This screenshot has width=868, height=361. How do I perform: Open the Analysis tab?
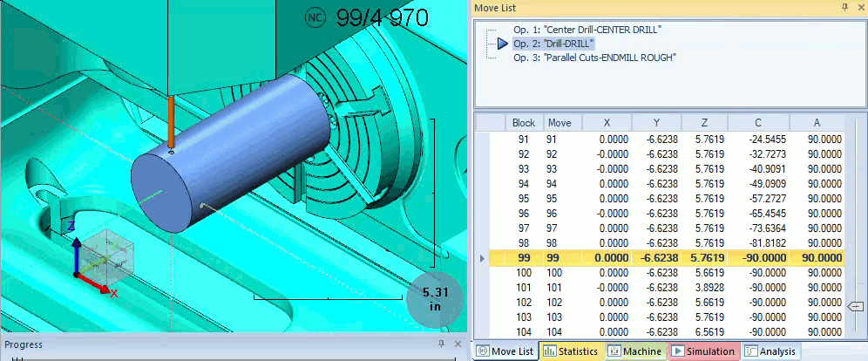[770, 351]
